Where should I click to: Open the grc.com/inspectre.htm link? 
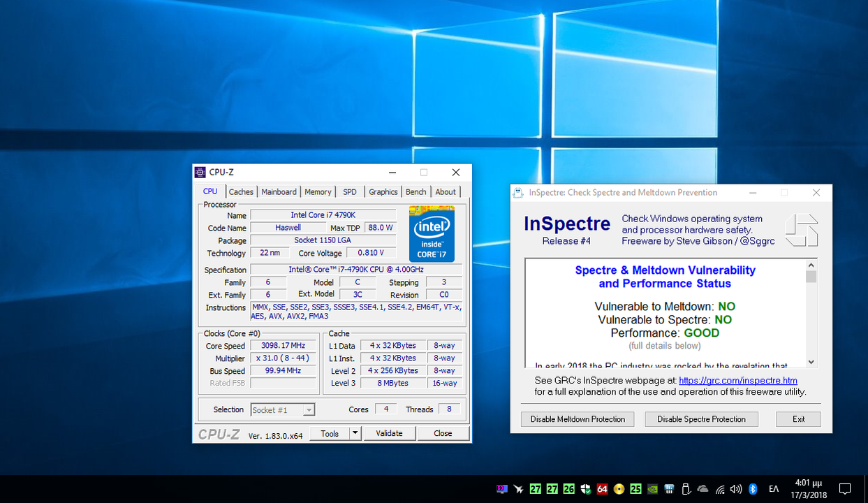pyautogui.click(x=738, y=381)
